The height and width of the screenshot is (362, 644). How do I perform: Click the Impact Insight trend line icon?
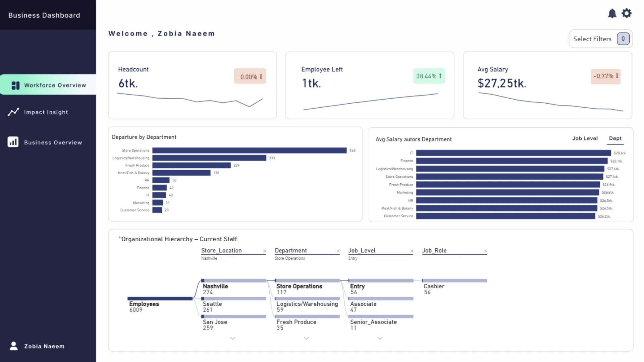pyautogui.click(x=13, y=112)
